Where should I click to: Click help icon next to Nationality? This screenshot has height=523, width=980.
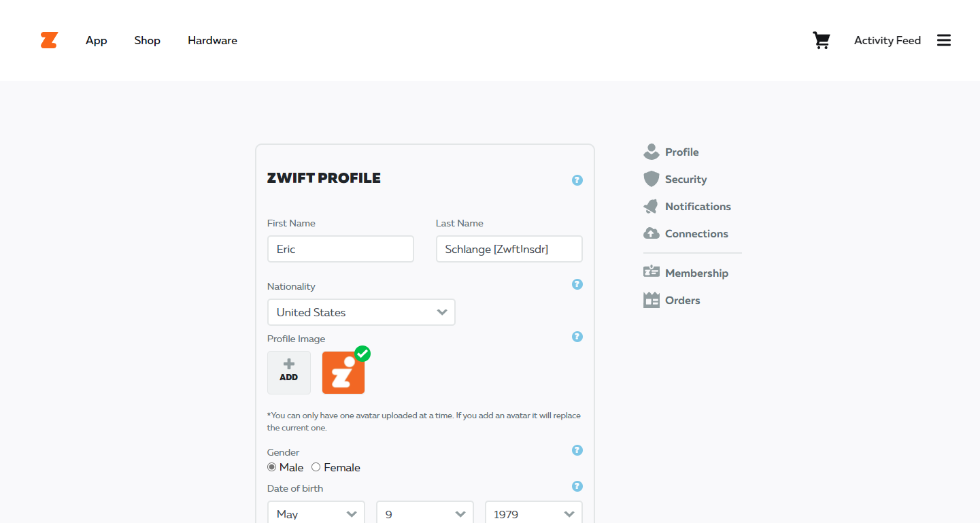coord(577,284)
